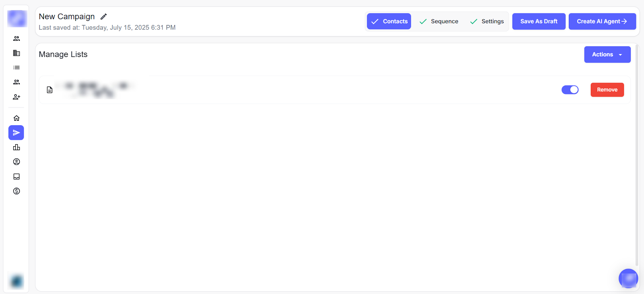Open the account circle icon in sidebar
The width and height of the screenshot is (644, 294).
[x=17, y=162]
